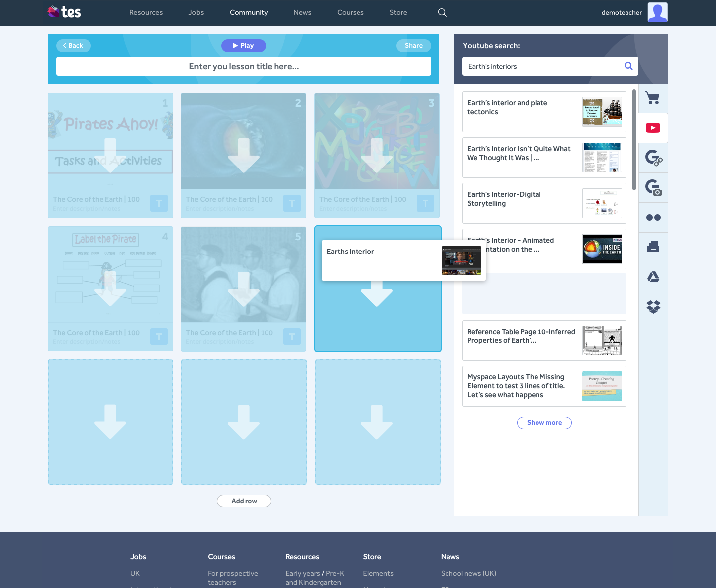Select the slide 2 earth thumbnail
Viewport: 716px width, 588px height.
point(244,141)
